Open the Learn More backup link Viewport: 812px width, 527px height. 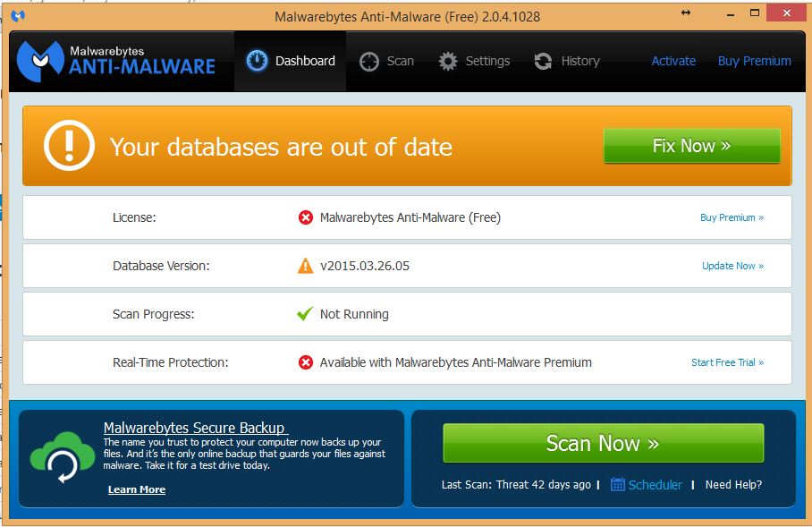pyautogui.click(x=137, y=489)
